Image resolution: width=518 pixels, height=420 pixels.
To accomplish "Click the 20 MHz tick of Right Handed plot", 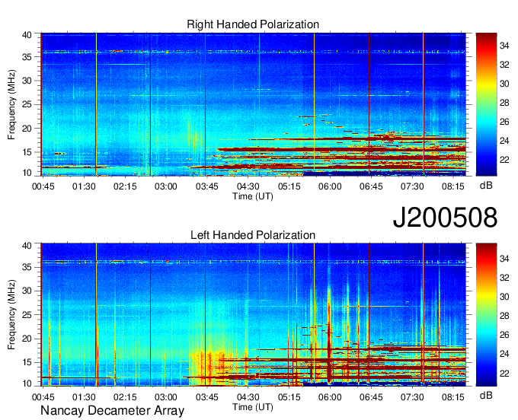I will [27, 129].
